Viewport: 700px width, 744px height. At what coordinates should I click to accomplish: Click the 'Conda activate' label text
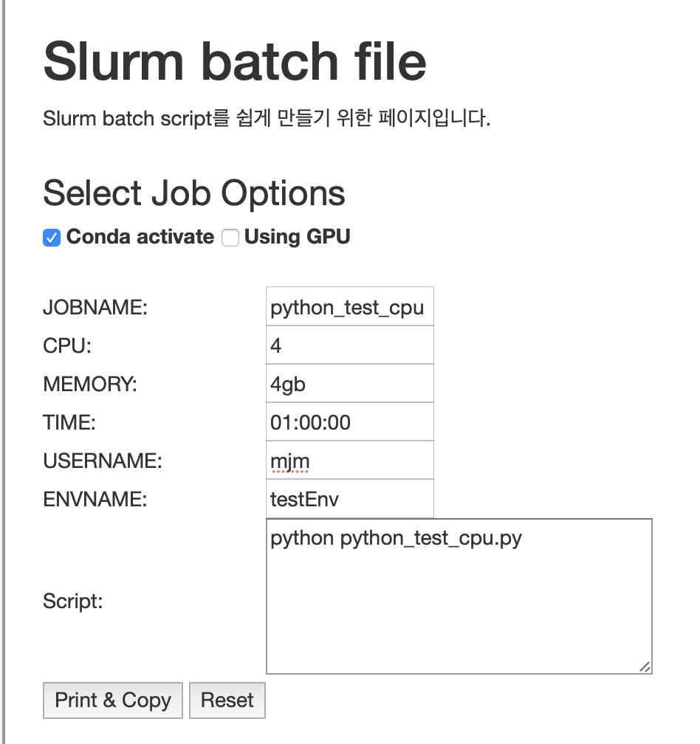pos(140,237)
